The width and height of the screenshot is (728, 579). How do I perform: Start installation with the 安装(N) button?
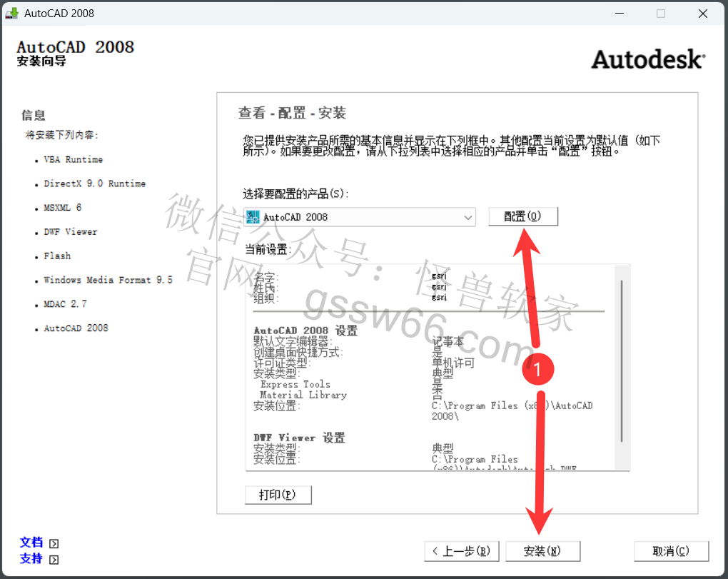point(542,551)
